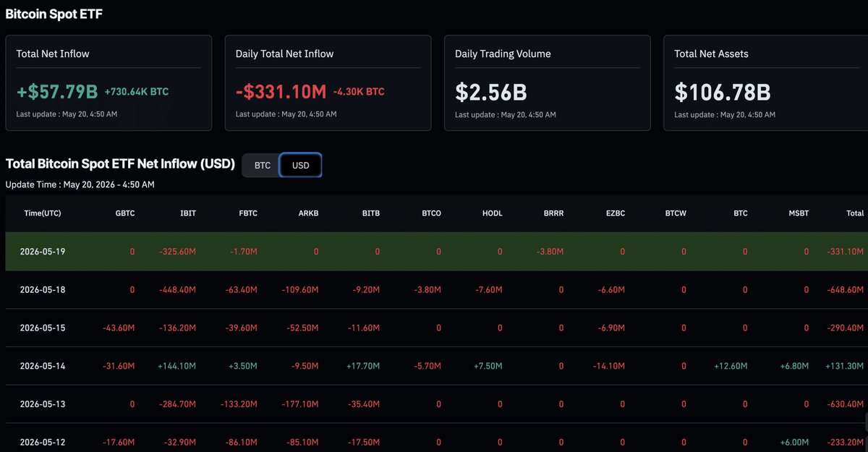
Task: Select the USD toggle button
Action: click(x=301, y=166)
